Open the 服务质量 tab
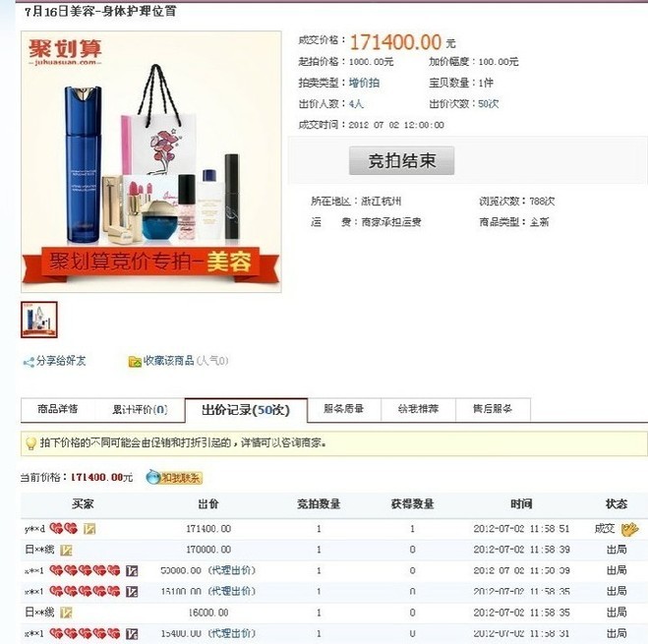The height and width of the screenshot is (644, 648). (x=344, y=409)
